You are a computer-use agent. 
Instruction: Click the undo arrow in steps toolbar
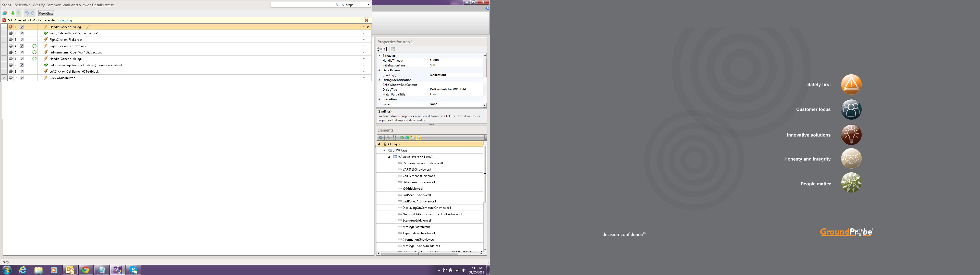(27, 13)
